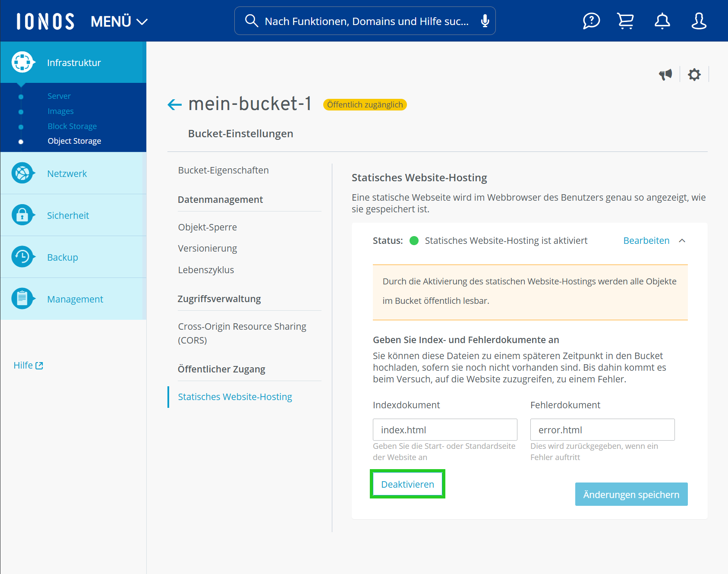The height and width of the screenshot is (574, 728).
Task: Open Sicherheit via the padlock icon
Action: [x=22, y=215]
